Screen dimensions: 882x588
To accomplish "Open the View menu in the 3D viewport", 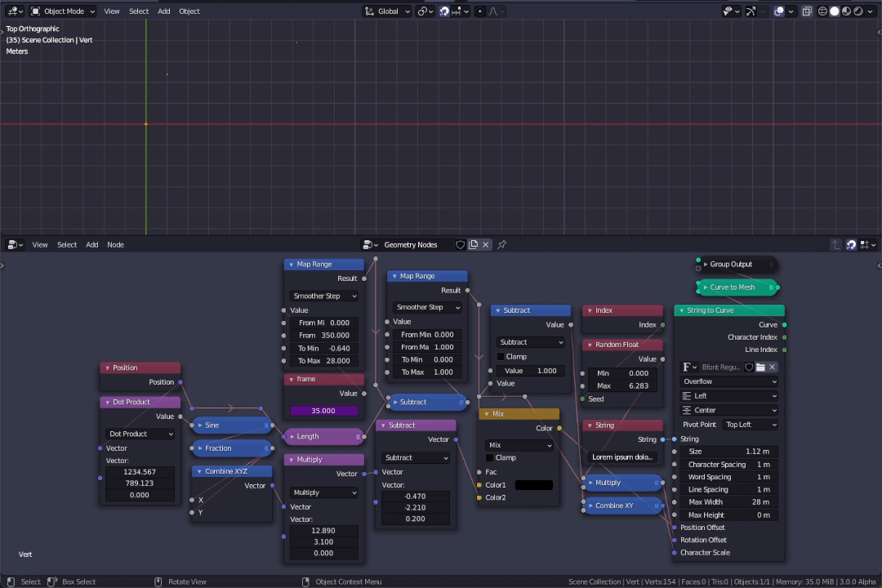I will 111,11.
